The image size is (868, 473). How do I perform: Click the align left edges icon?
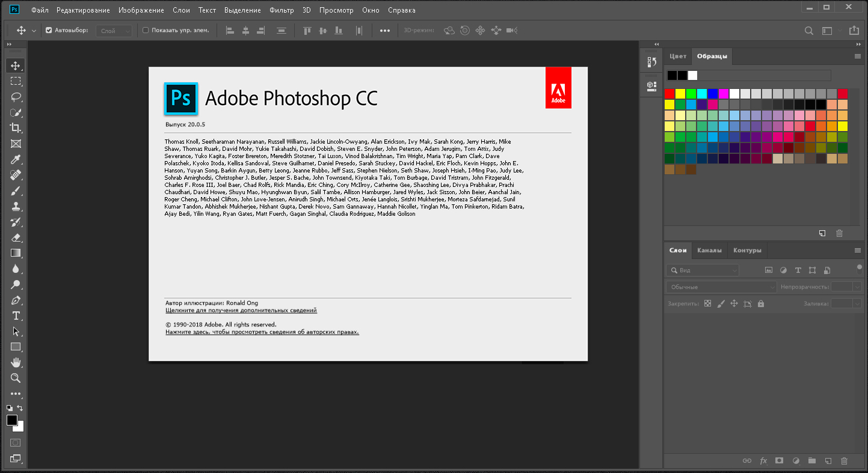click(230, 30)
